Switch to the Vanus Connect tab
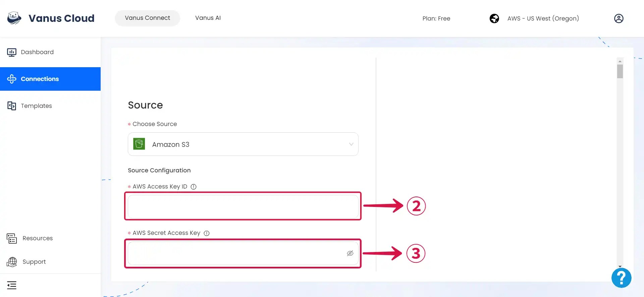The image size is (644, 297). tap(147, 18)
